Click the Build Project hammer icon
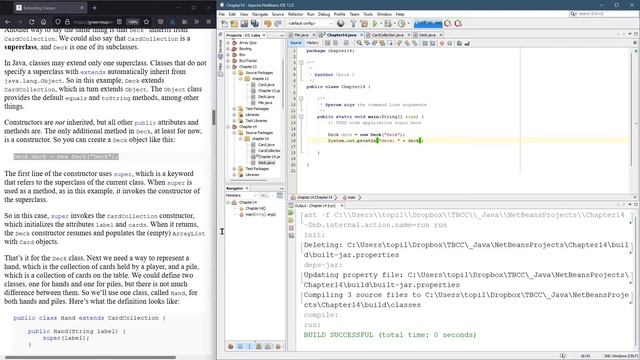 click(353, 24)
